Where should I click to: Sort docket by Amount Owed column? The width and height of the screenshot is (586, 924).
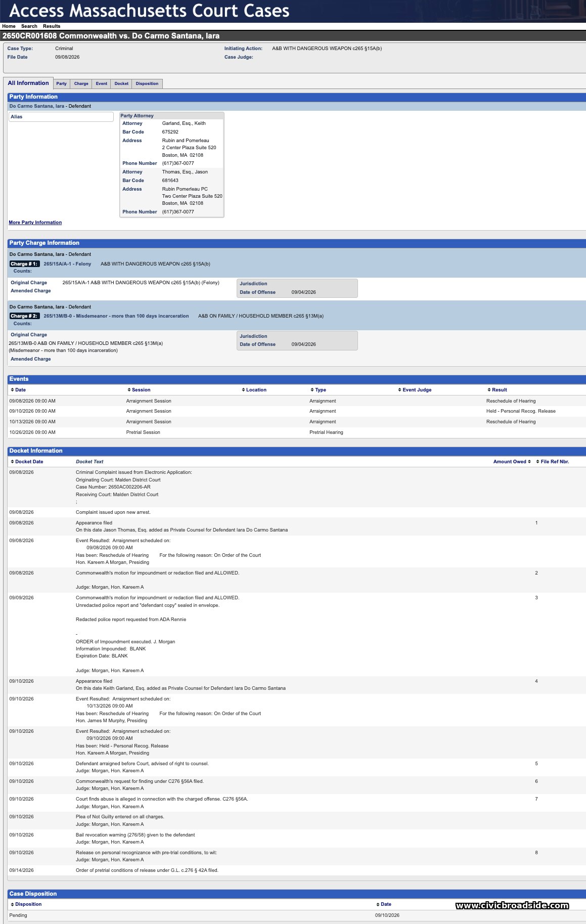[x=512, y=462]
